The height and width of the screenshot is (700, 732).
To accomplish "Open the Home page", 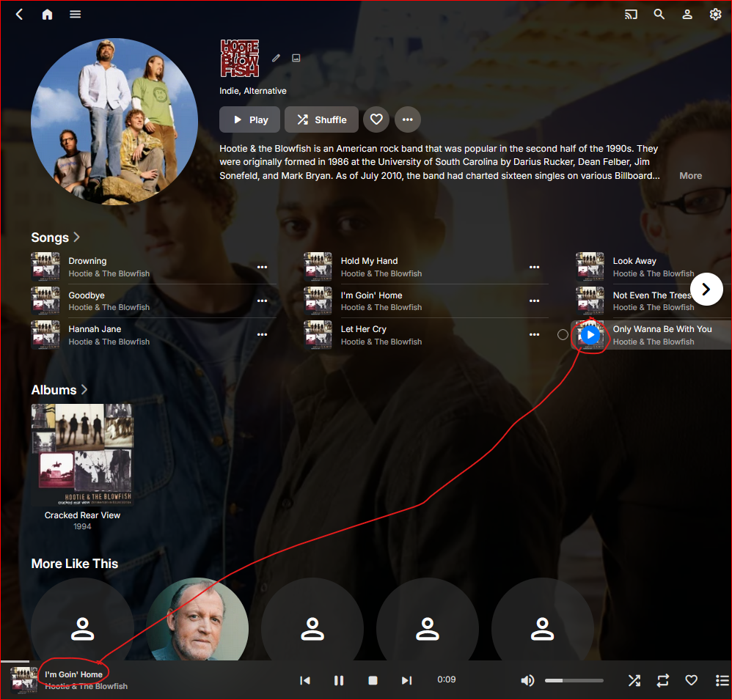I will (47, 15).
